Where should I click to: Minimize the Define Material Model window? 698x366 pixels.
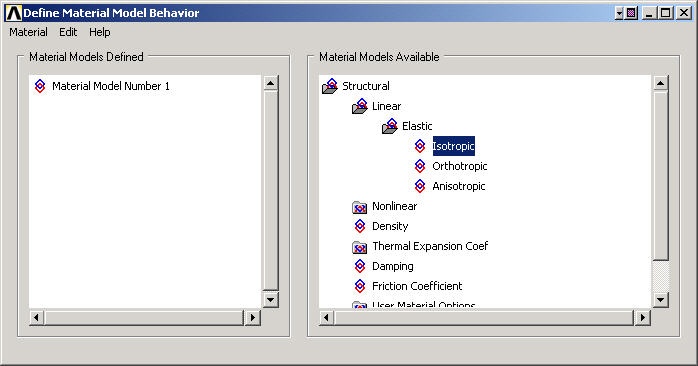649,13
